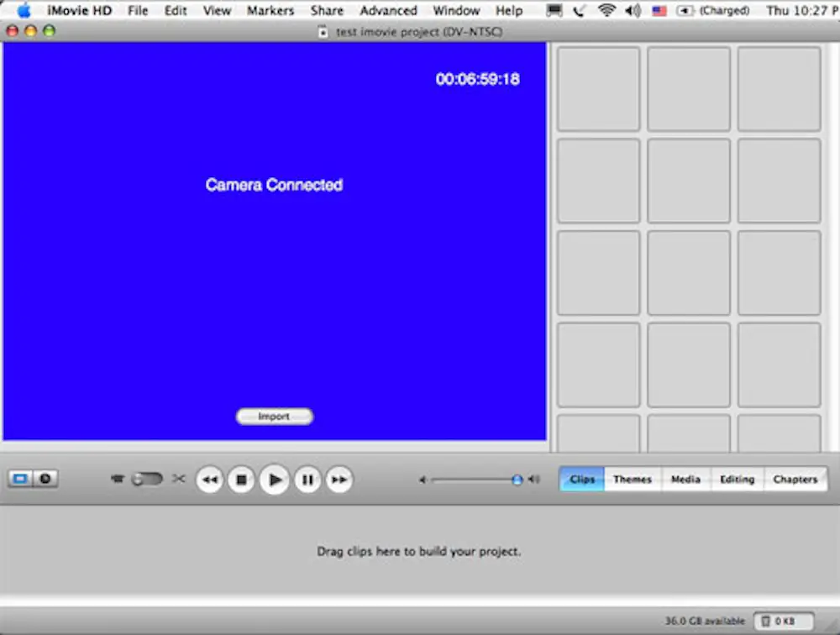Select the clip viewer icon
Screen dimensions: 840x635
pyautogui.click(x=20, y=479)
